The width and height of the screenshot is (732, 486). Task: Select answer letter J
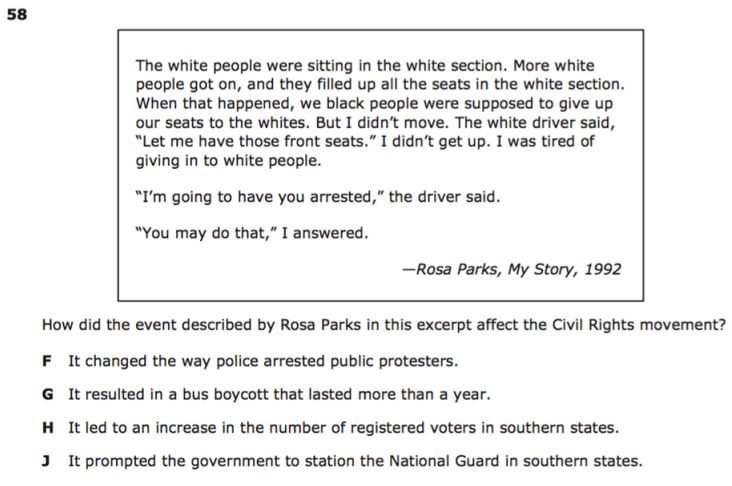pos(46,461)
